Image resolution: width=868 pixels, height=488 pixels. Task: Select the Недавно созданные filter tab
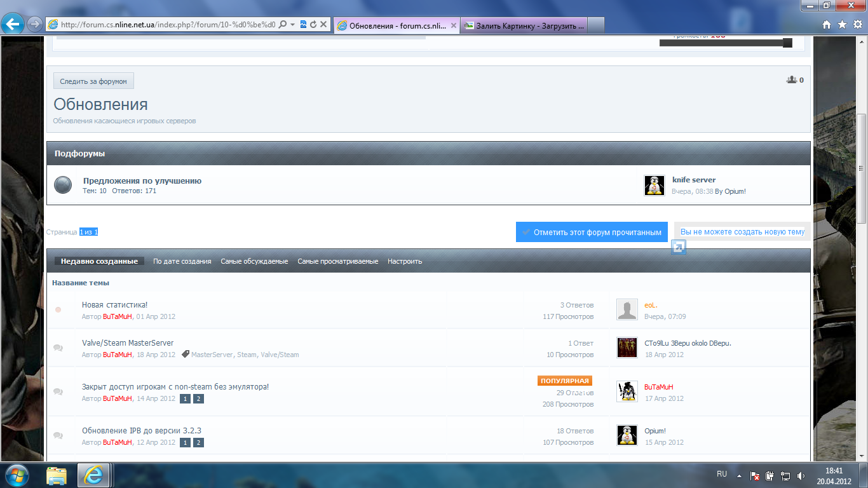pyautogui.click(x=99, y=261)
